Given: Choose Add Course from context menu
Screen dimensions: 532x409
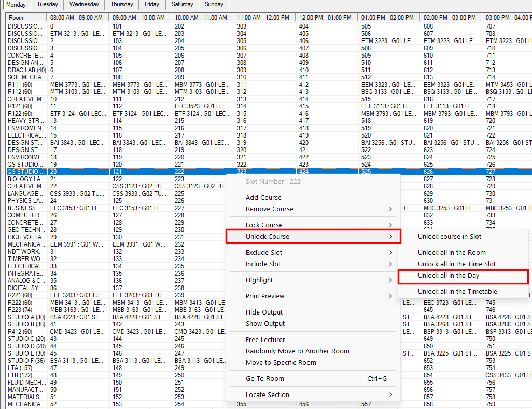Looking at the screenshot, I should pyautogui.click(x=263, y=197).
